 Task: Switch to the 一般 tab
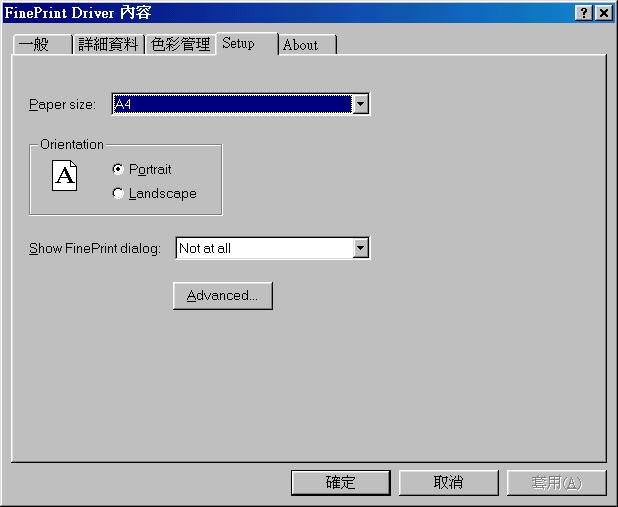(x=43, y=44)
